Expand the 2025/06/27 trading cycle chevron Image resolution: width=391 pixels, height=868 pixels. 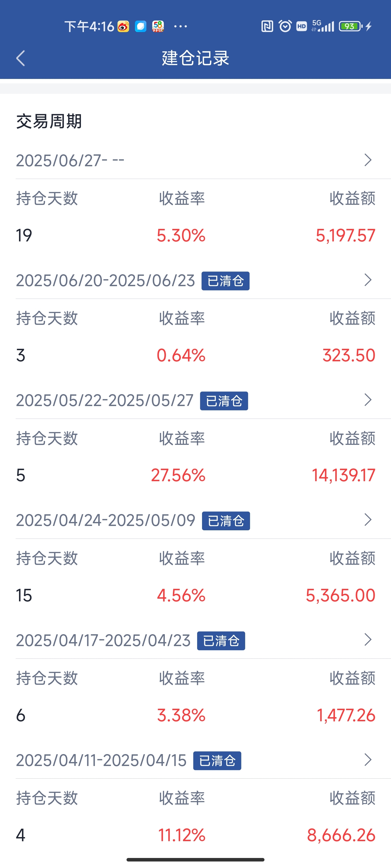(368, 160)
